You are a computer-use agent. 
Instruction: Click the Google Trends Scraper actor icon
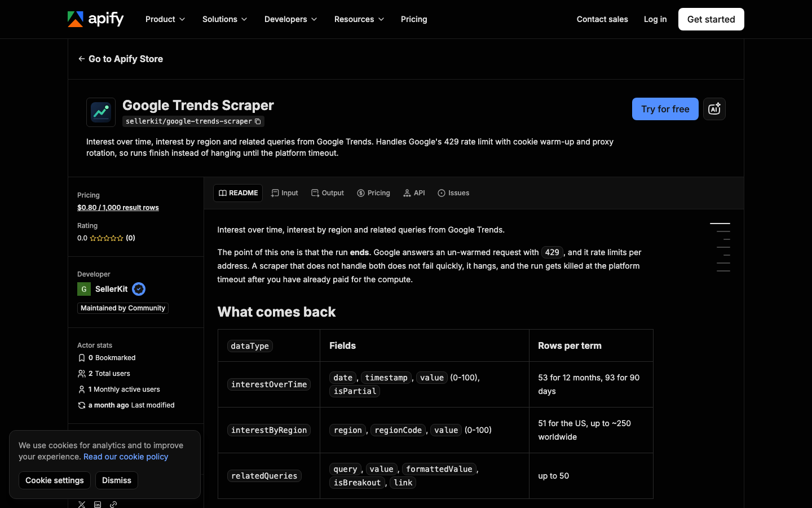(101, 112)
